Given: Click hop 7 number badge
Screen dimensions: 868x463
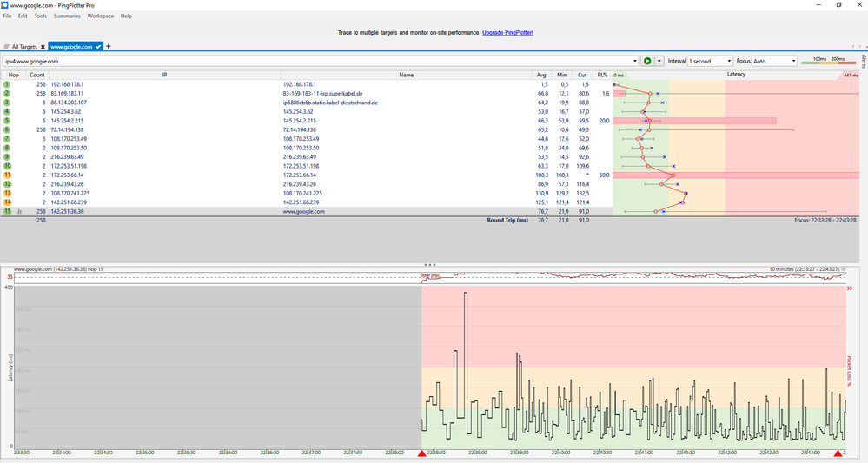Looking at the screenshot, I should tap(7, 139).
